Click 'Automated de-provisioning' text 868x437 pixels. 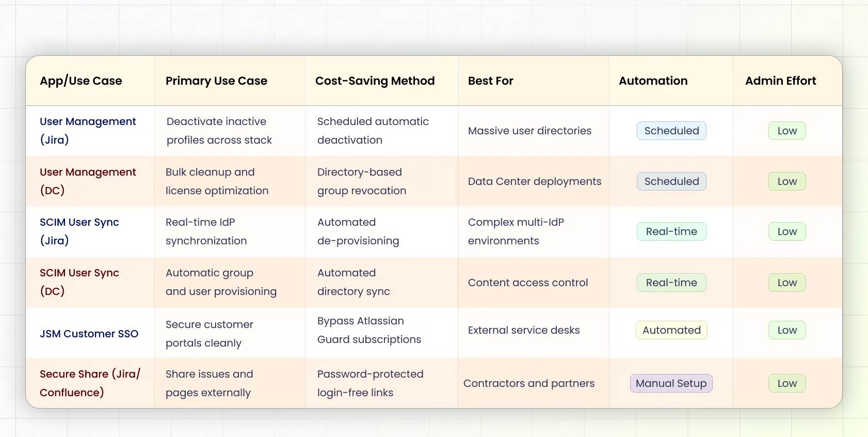[x=358, y=231]
